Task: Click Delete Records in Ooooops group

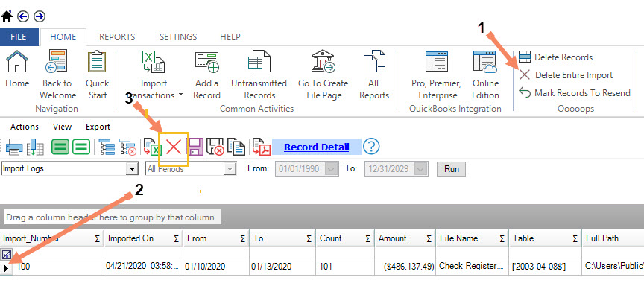Action: [x=556, y=57]
